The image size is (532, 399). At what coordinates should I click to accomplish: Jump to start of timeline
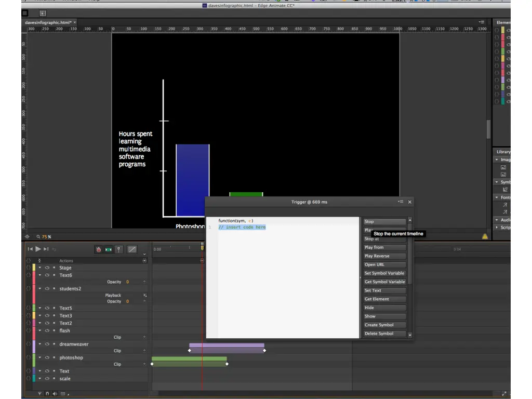pyautogui.click(x=30, y=249)
